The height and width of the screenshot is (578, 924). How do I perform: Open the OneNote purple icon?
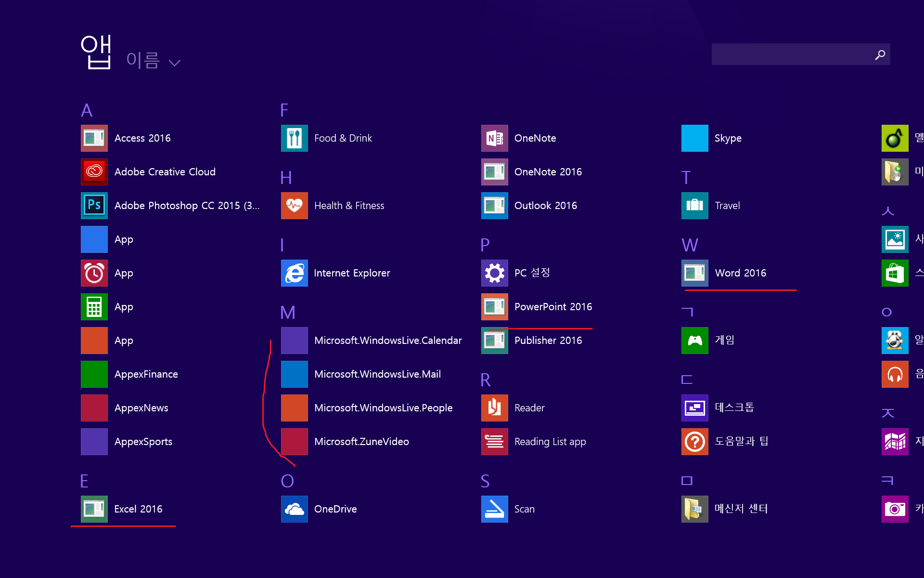(495, 138)
